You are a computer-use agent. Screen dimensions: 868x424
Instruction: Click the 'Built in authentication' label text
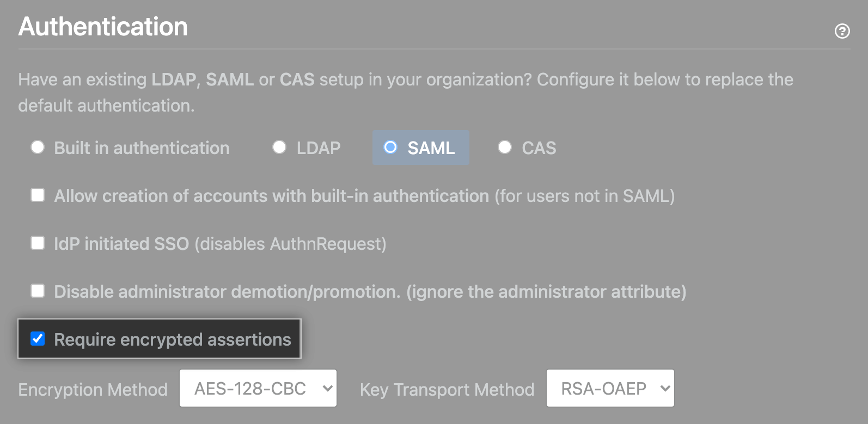coord(142,148)
